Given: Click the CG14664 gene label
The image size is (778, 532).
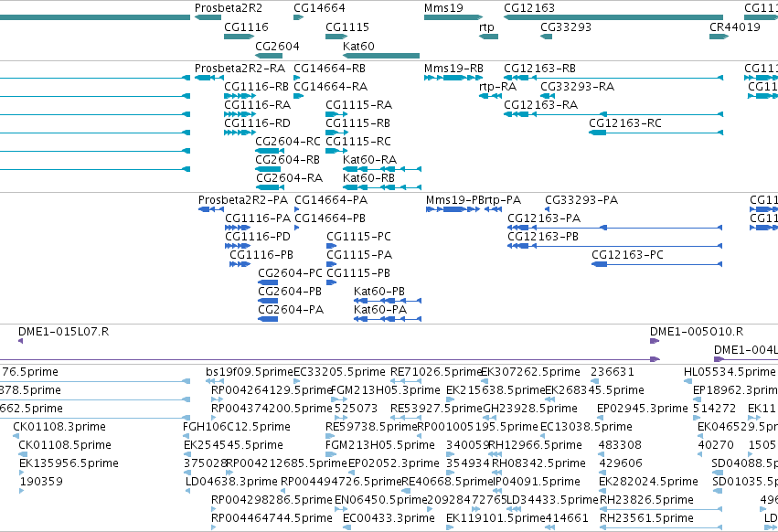Looking at the screenshot, I should pos(319,8).
